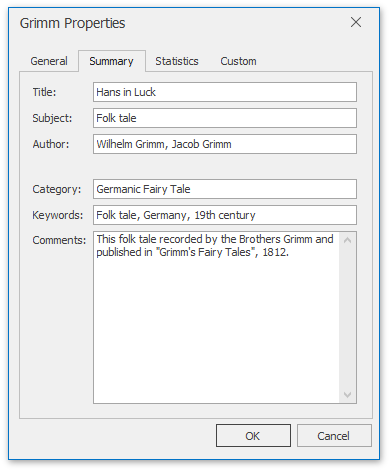Click the Title field containing Hans in Luck
The image size is (392, 473).
(225, 92)
